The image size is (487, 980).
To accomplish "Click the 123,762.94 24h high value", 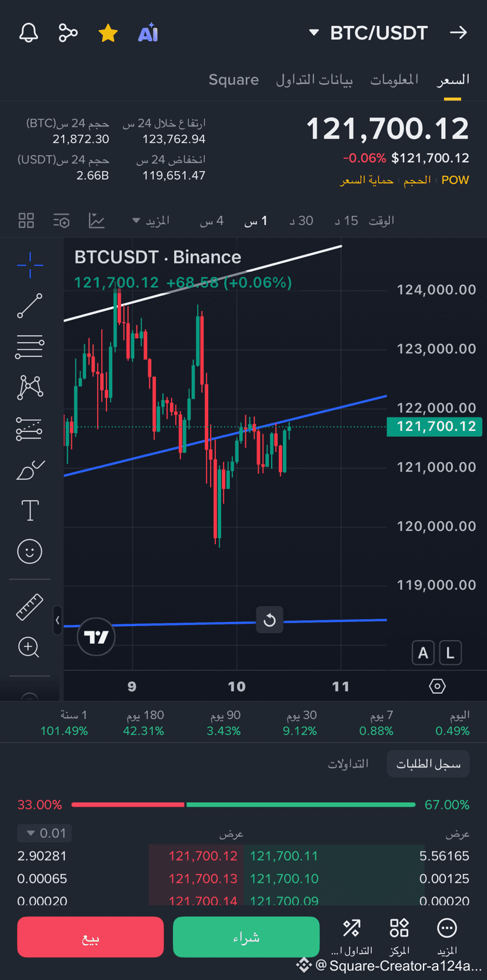I will pyautogui.click(x=174, y=139).
